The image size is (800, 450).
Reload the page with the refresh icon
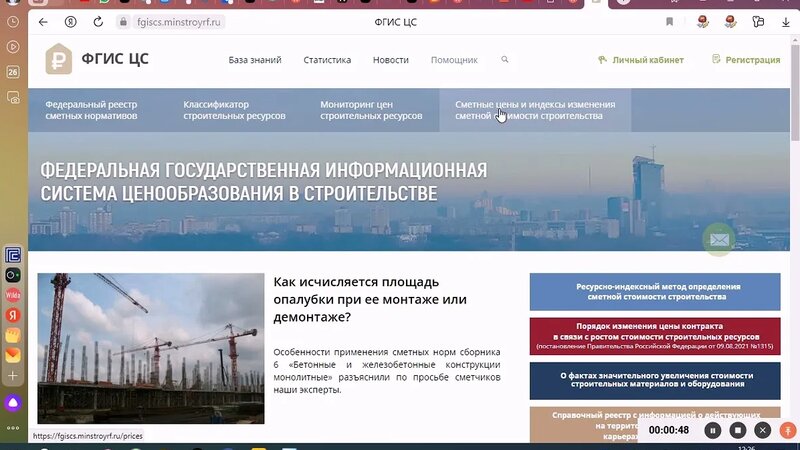pos(98,22)
